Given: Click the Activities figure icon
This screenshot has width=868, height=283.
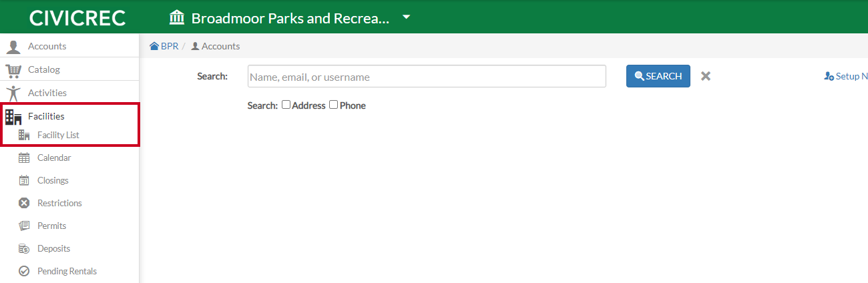Looking at the screenshot, I should pyautogui.click(x=13, y=93).
